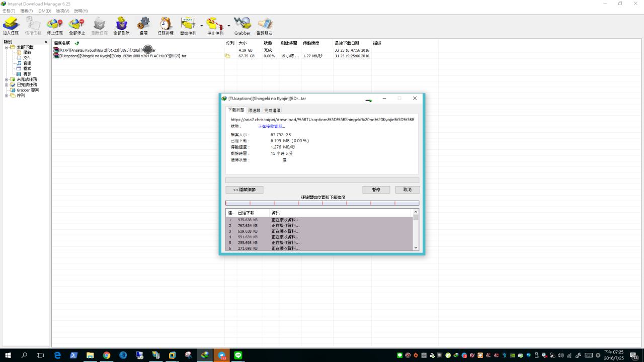Collapse the 全部下載 tree node
Viewport: 644px width, 362px height.
pos(7,47)
